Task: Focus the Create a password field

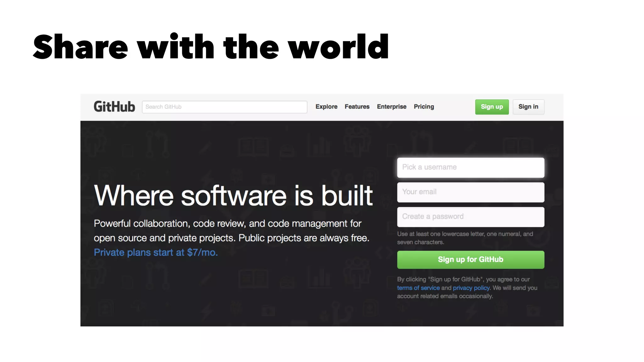Action: coord(470,217)
